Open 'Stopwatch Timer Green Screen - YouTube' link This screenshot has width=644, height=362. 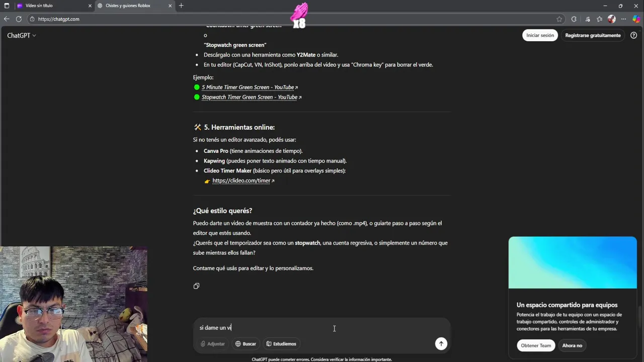coord(252,97)
